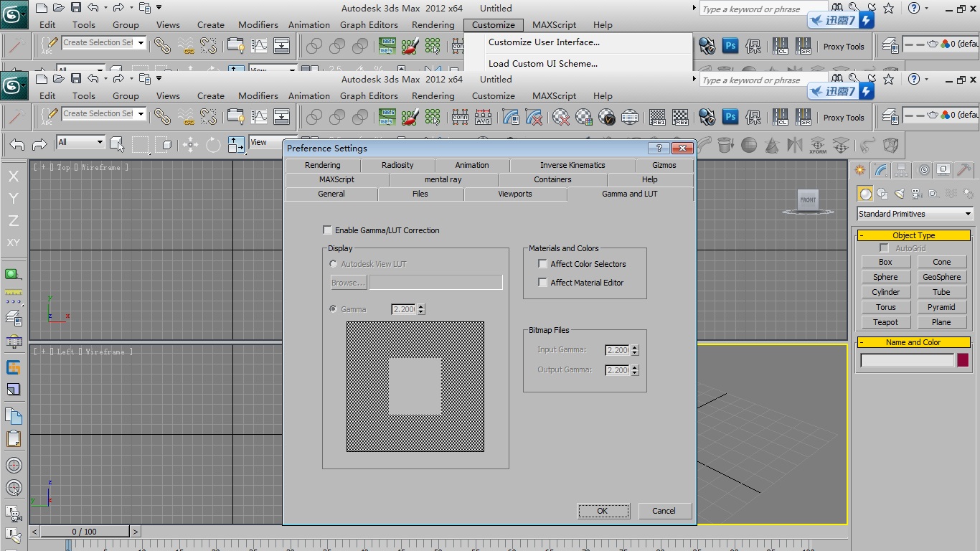Image resolution: width=980 pixels, height=551 pixels.
Task: Click the Mirror modifier icon beside XFORM
Action: click(795, 146)
